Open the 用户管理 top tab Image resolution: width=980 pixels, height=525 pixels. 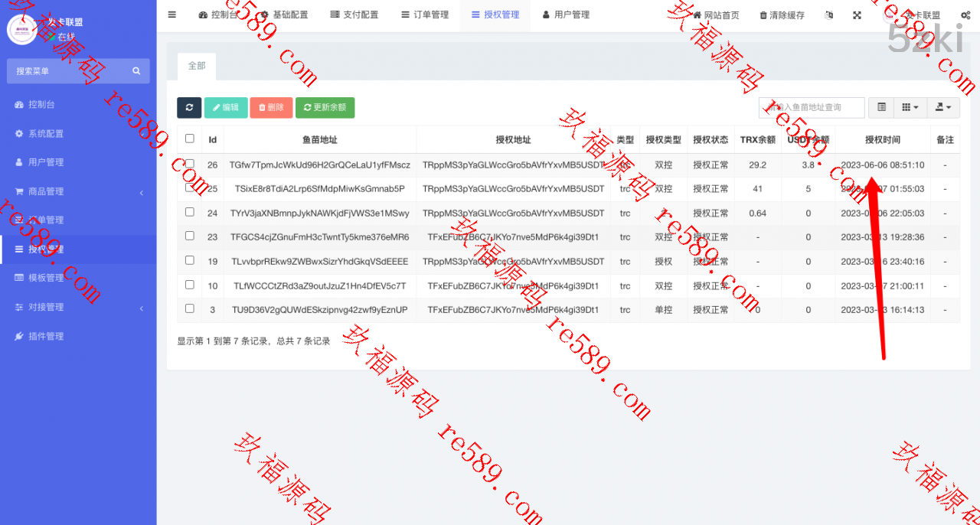click(566, 15)
